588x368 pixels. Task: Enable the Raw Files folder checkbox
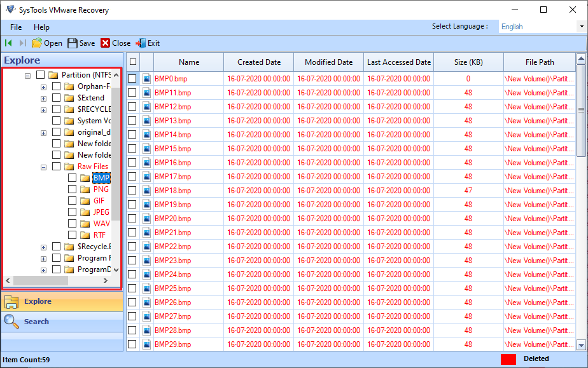point(57,166)
